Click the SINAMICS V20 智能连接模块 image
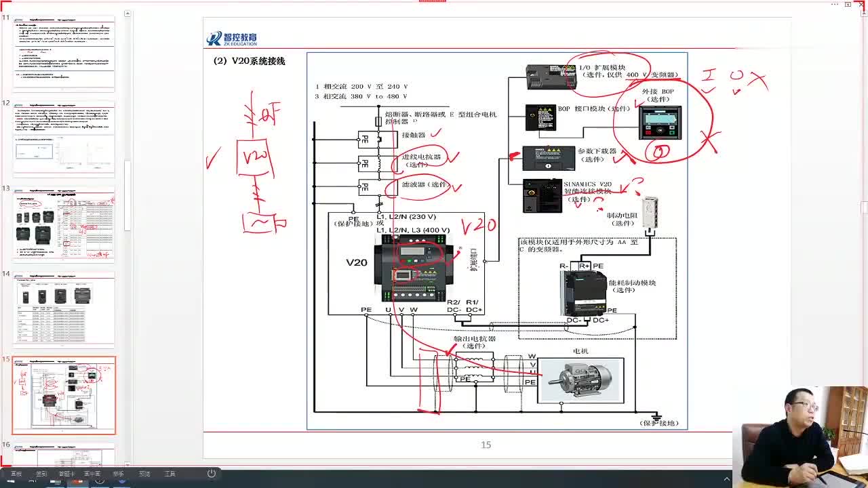 click(542, 196)
